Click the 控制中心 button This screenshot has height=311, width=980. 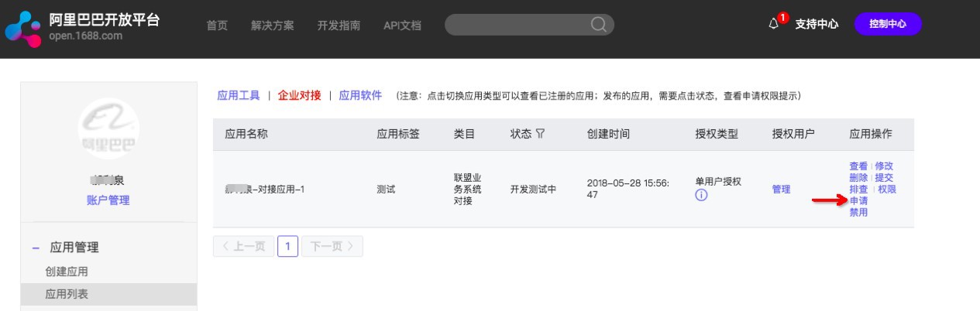coord(888,24)
